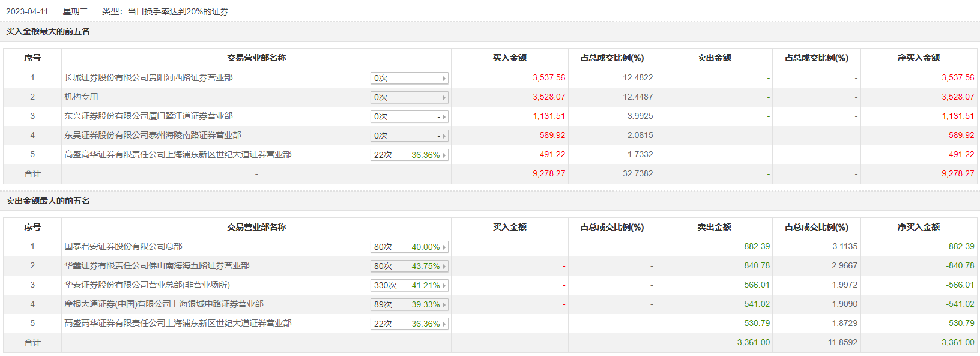This screenshot has height=356, width=980.
Task: Expand the 22次 36.36% box in the buy table
Action: 409,155
